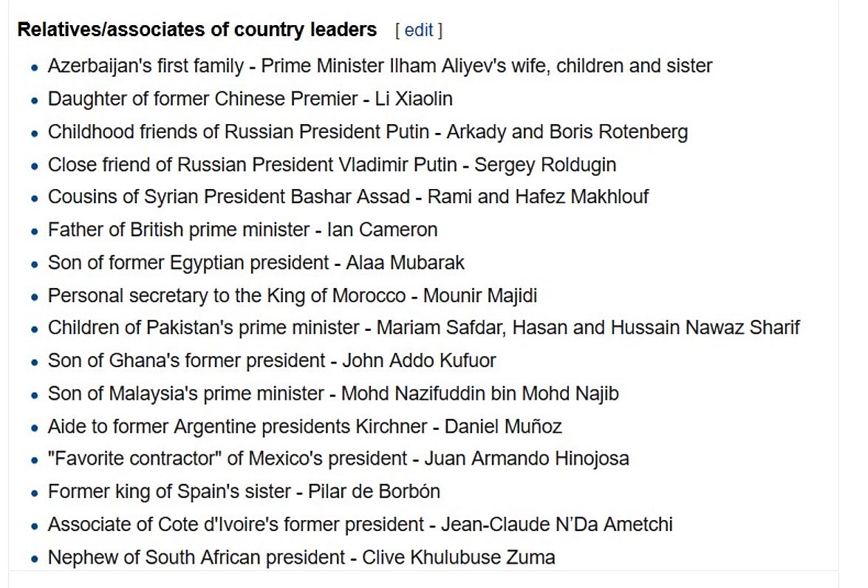Click the name John Addo Kufuor
This screenshot has height=588, width=868.
pyautogui.click(x=419, y=360)
